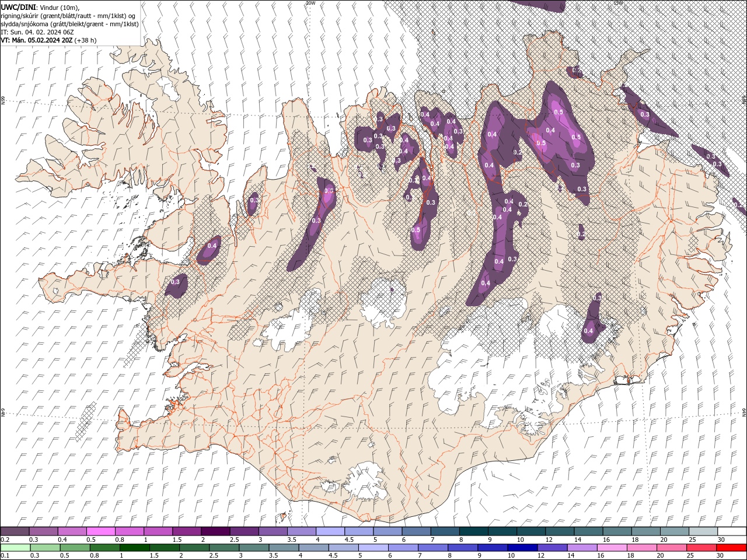Choose the blue 8 swatch in lower rain legend

pos(463,547)
